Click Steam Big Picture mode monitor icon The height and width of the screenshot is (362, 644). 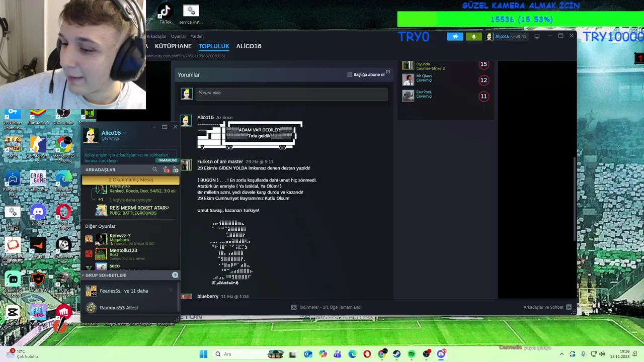[x=537, y=36]
